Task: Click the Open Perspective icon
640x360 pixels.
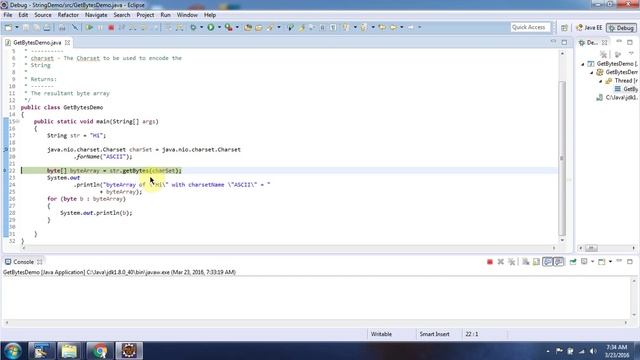Action: tap(564, 28)
